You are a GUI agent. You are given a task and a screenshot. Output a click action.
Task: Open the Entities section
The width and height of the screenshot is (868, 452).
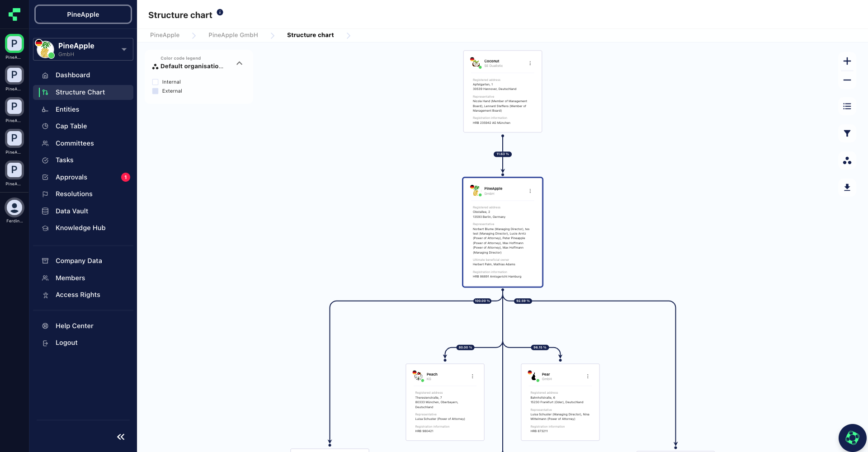(x=67, y=109)
